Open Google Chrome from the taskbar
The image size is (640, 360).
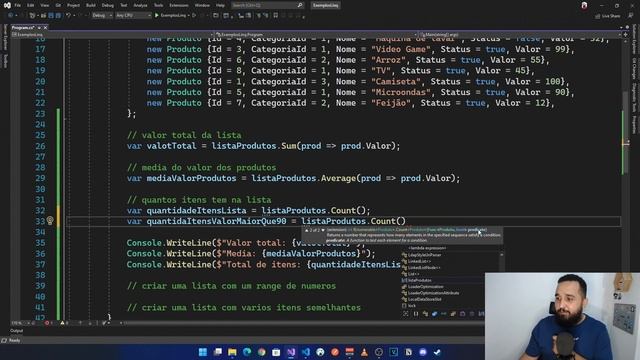(x=262, y=352)
